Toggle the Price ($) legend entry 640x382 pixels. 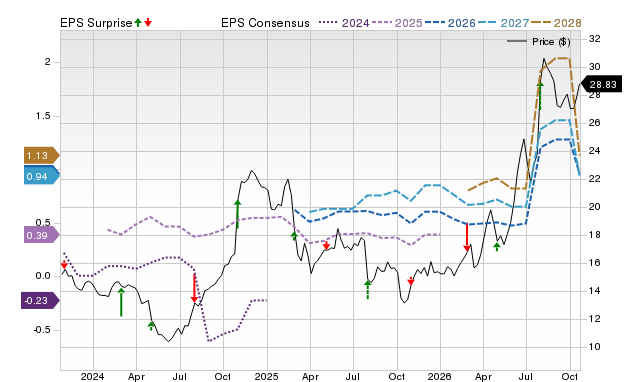(538, 41)
